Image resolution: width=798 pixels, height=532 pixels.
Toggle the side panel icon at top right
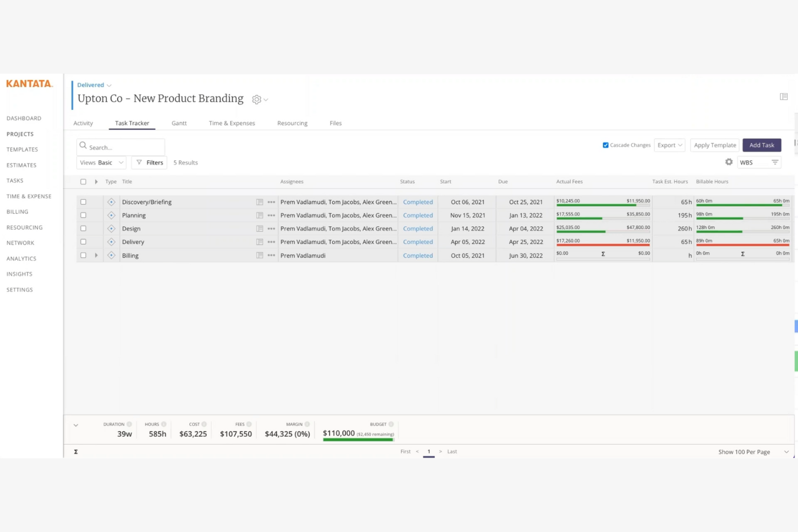click(x=783, y=97)
